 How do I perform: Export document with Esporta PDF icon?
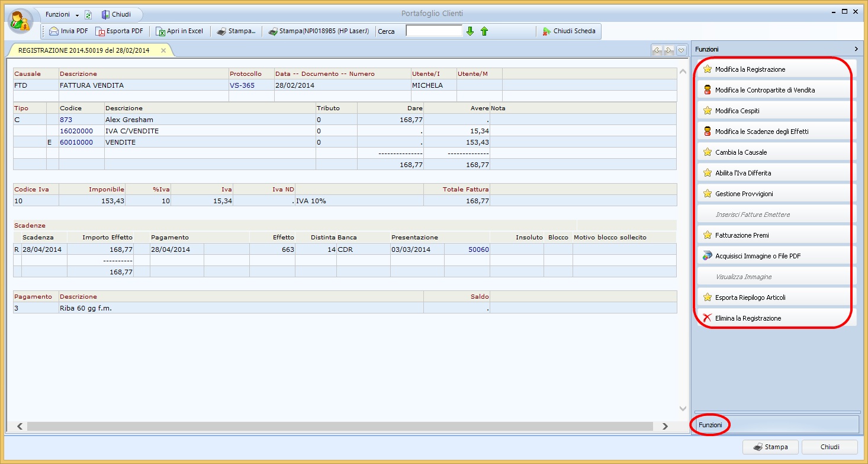point(101,31)
